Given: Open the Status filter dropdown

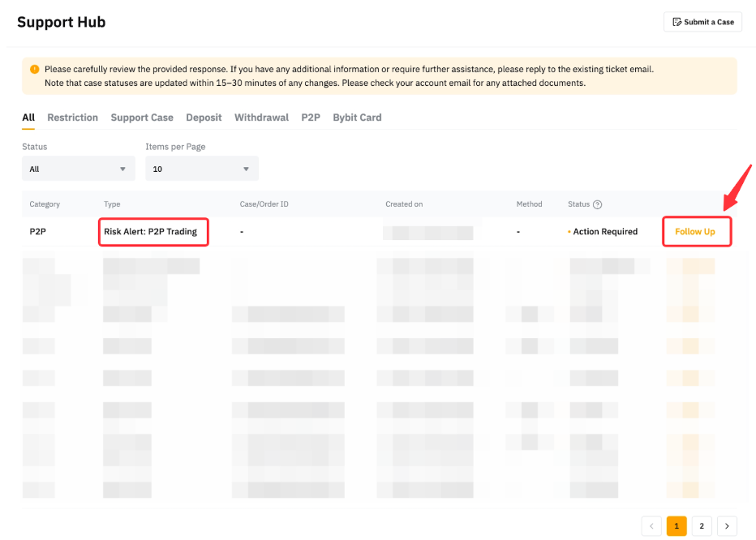Looking at the screenshot, I should [78, 169].
